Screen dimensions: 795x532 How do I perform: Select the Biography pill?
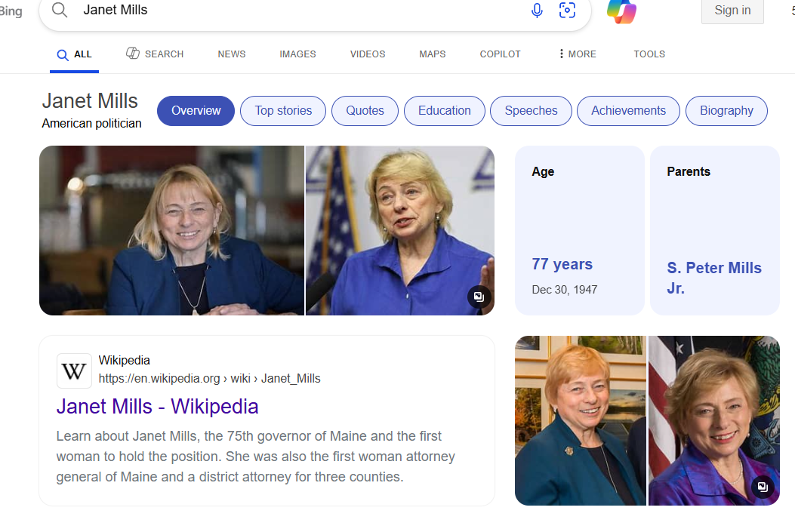726,110
